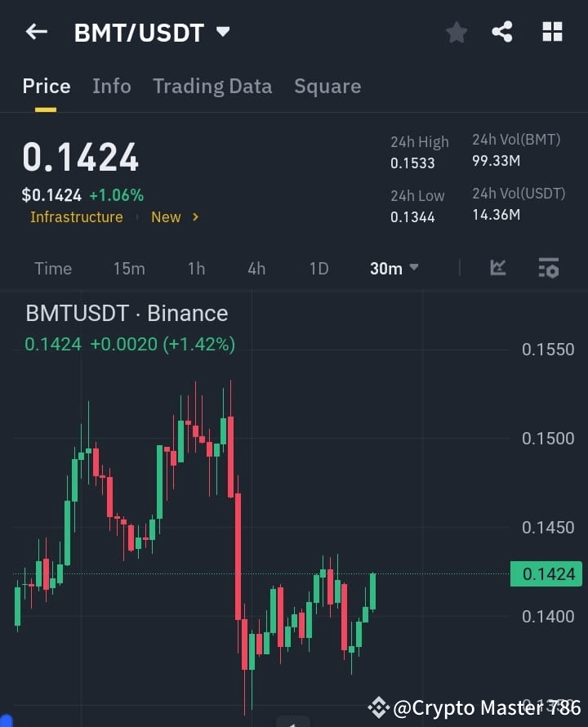Select the Time view on the interval bar
This screenshot has width=588, height=727.
pyautogui.click(x=52, y=267)
